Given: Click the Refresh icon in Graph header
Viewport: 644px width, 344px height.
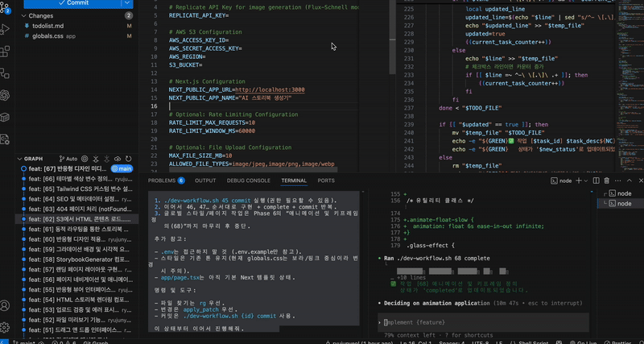Looking at the screenshot, I should 130,159.
